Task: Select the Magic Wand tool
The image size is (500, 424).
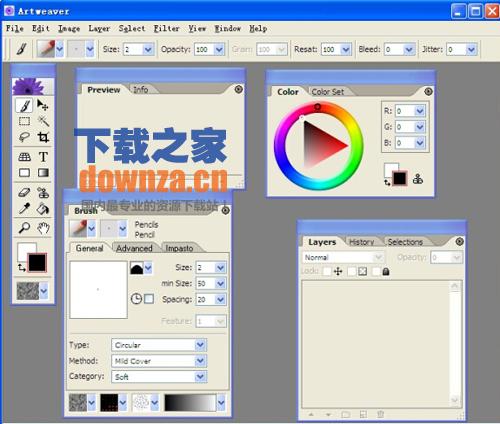Action: pyautogui.click(x=43, y=121)
